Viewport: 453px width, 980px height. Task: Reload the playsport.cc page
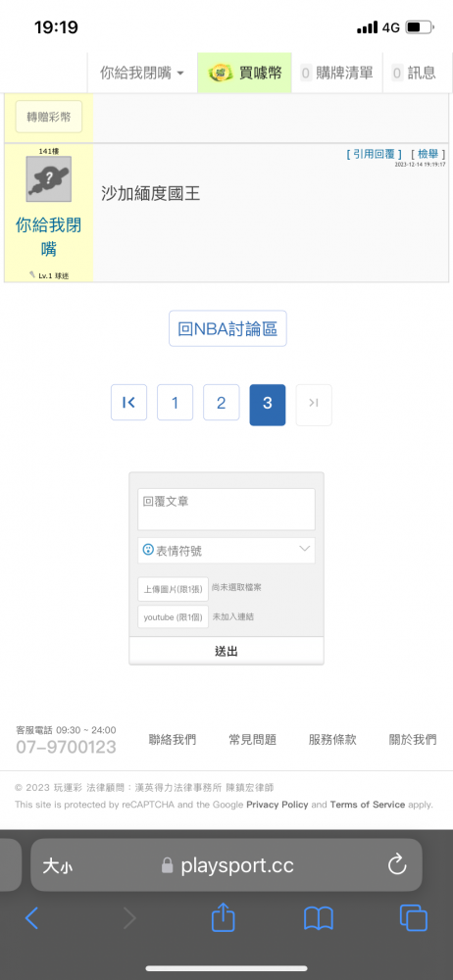tap(397, 865)
